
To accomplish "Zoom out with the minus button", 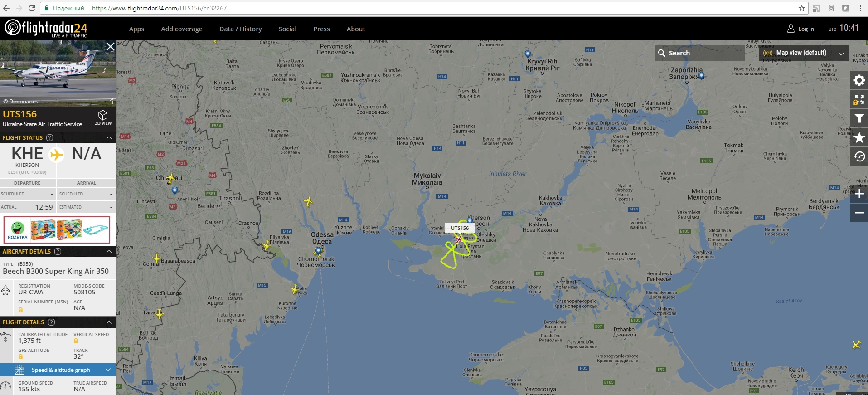I will click(859, 213).
